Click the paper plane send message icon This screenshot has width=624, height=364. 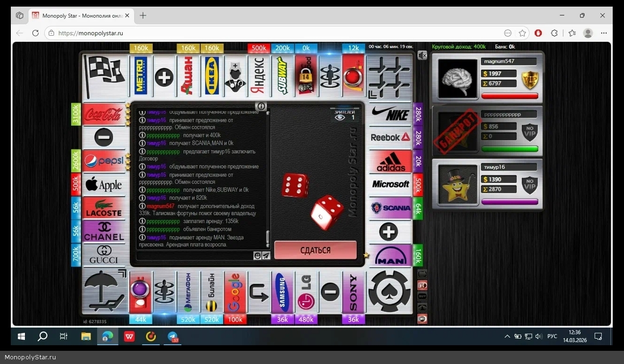pyautogui.click(x=266, y=256)
